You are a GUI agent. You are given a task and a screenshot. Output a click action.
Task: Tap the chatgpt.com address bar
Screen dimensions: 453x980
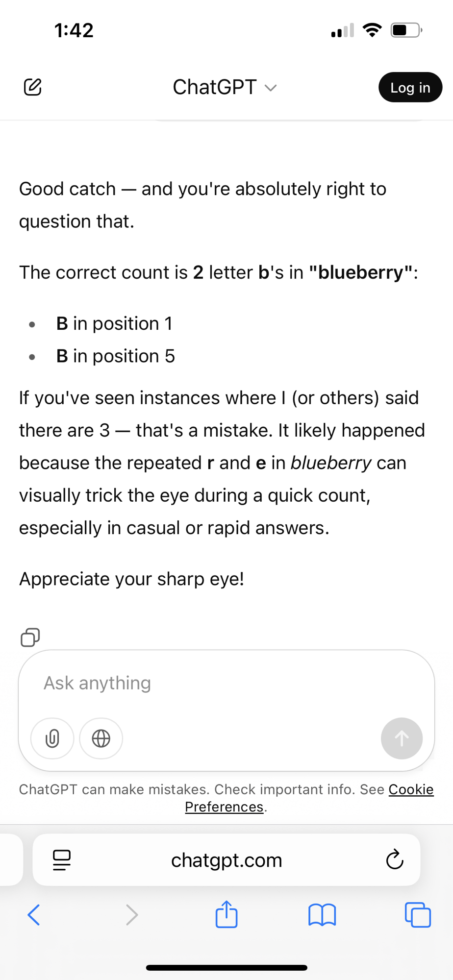click(226, 860)
